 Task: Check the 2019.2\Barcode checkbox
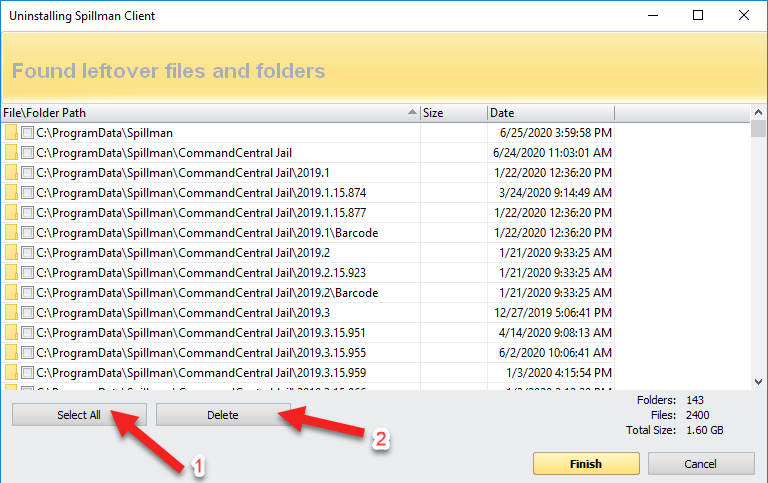click(27, 293)
